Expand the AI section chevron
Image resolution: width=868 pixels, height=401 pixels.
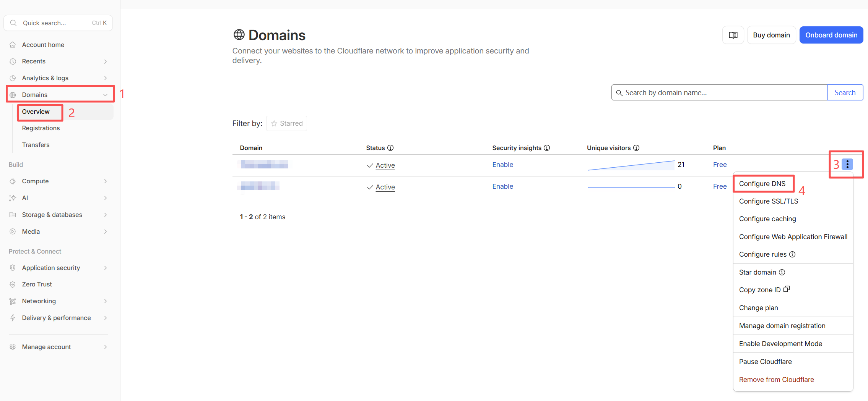(106, 198)
